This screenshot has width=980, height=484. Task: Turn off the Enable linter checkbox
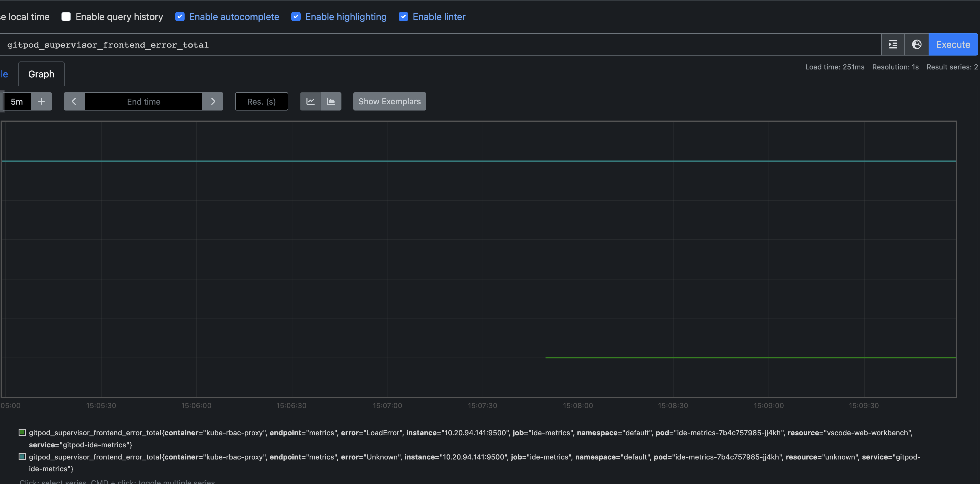(403, 17)
